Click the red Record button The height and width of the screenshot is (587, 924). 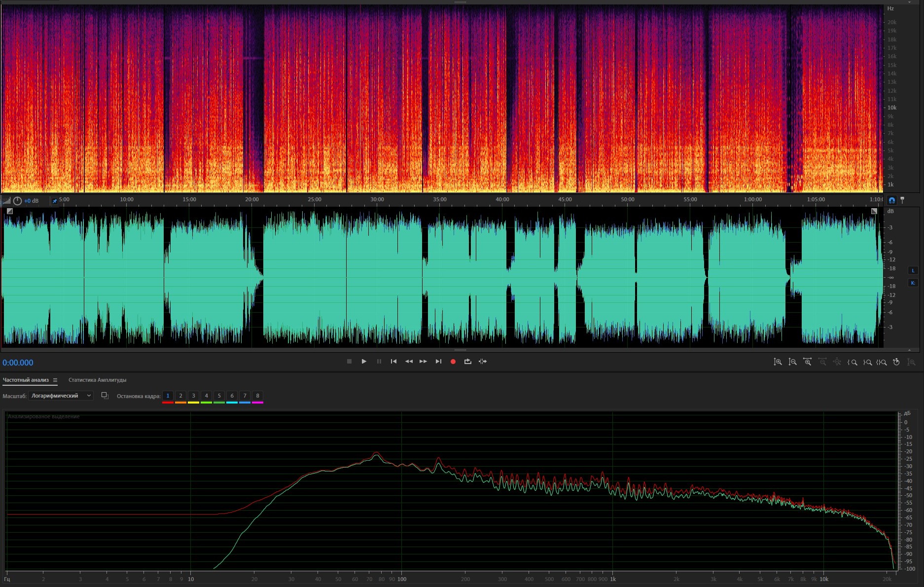[x=453, y=362]
